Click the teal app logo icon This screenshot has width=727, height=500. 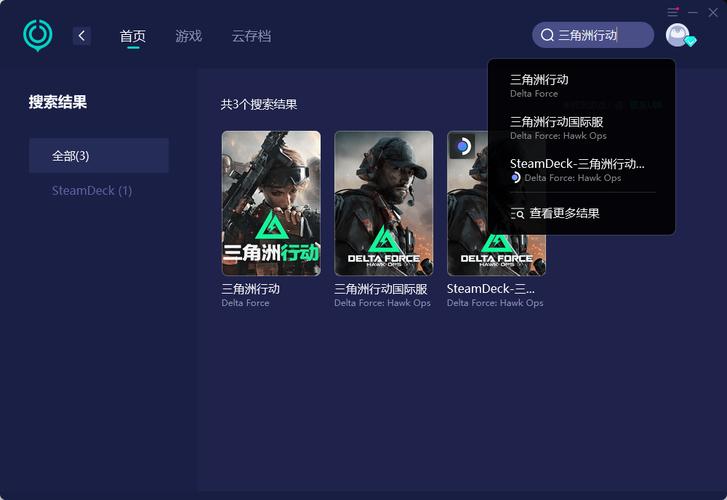[x=38, y=35]
